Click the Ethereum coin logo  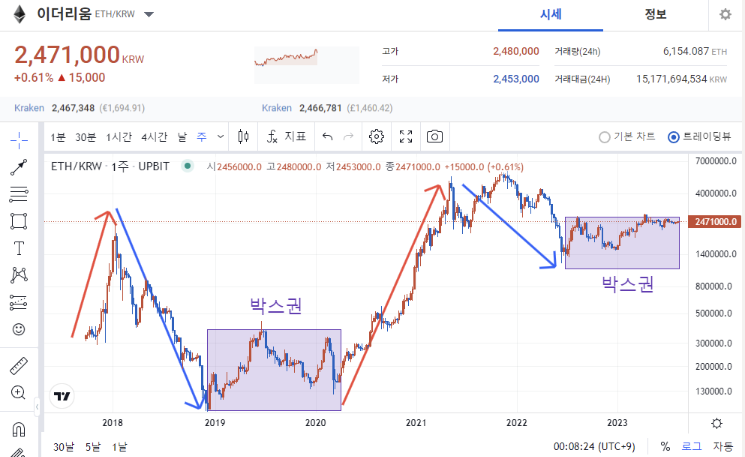(19, 14)
